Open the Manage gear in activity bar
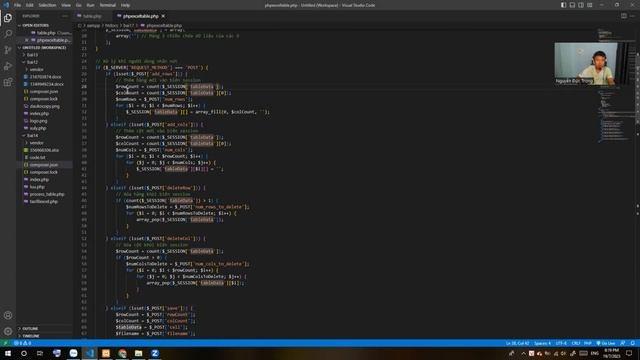Screen dimensions: 640x360 pos(8,331)
